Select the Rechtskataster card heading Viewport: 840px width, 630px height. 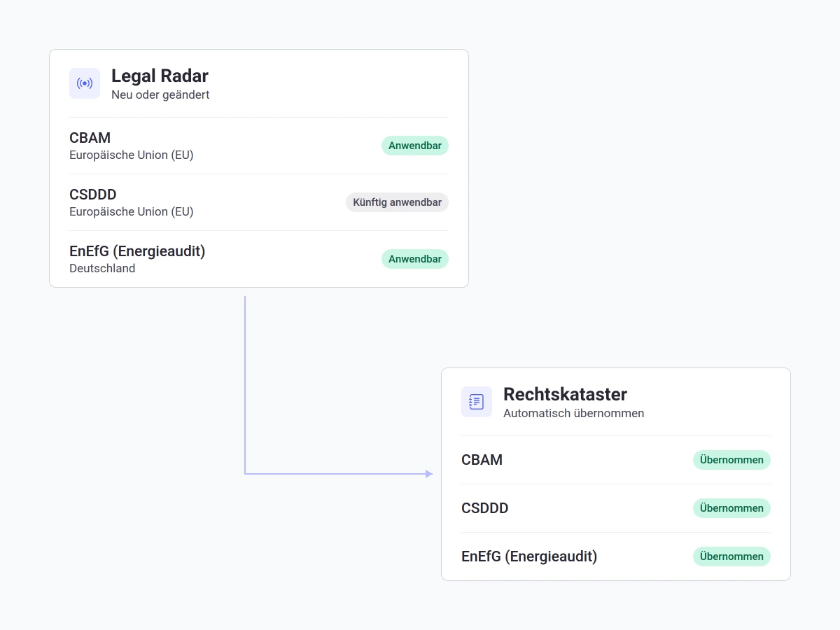pyautogui.click(x=565, y=394)
